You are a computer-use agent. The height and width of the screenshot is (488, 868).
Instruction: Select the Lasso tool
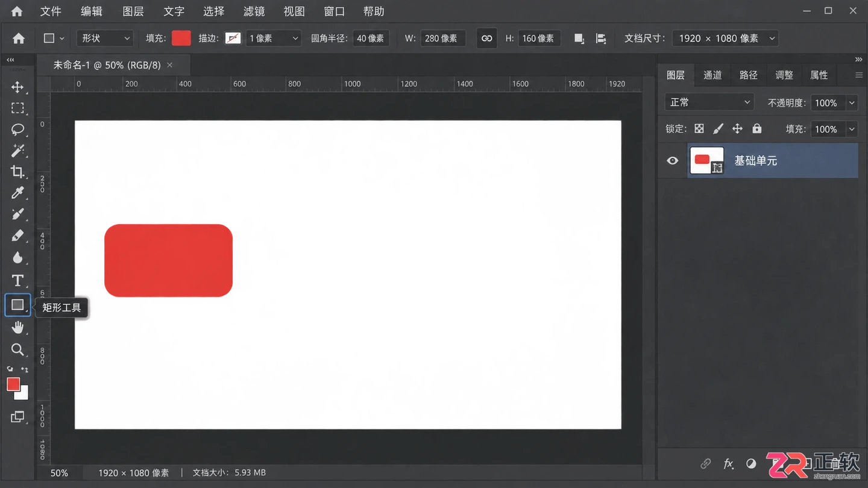(17, 130)
